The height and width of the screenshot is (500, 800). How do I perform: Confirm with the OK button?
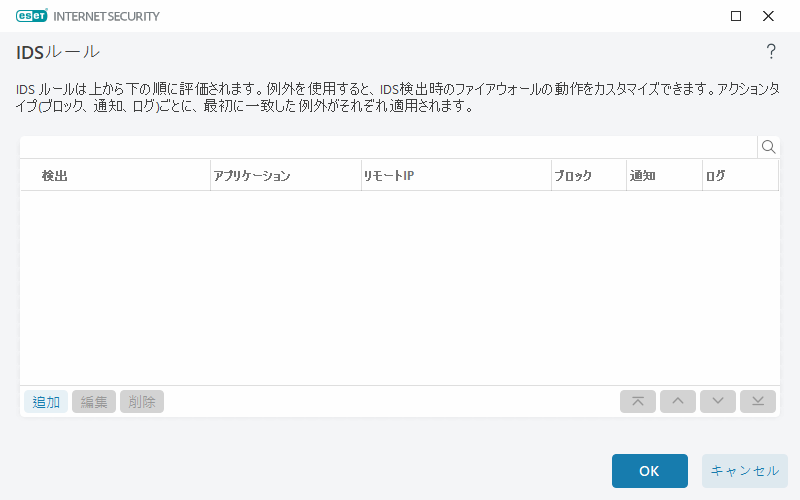649,470
